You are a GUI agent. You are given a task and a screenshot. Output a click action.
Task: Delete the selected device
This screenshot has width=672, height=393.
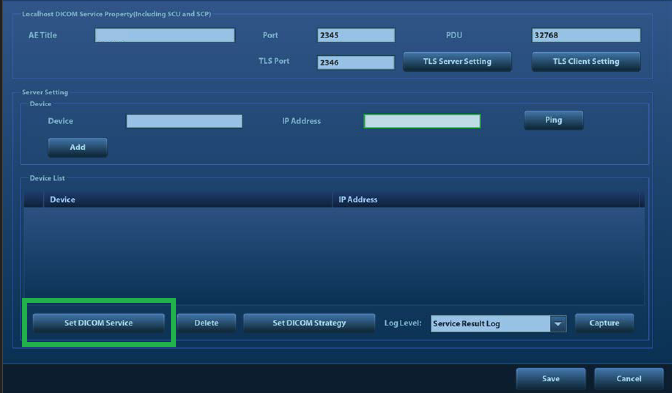click(x=206, y=323)
